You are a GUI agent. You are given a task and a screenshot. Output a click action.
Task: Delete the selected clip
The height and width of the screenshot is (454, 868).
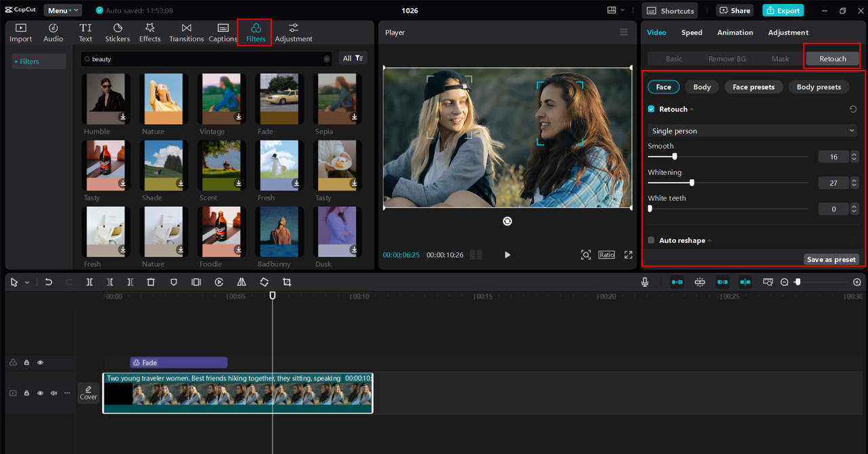(151, 282)
